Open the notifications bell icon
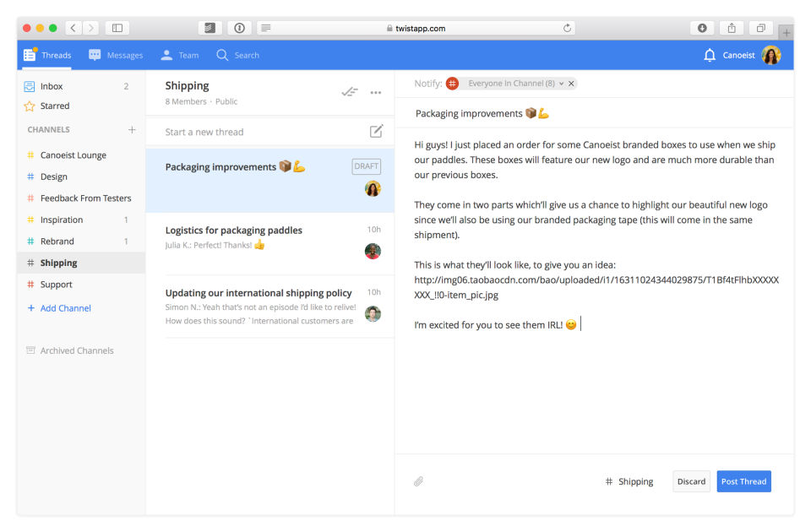 (x=710, y=56)
